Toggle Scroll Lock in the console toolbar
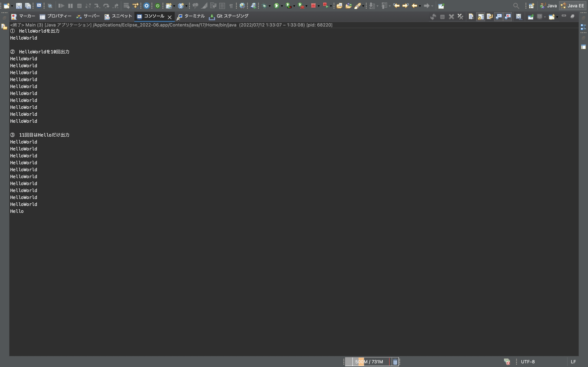This screenshot has width=588, height=367. pyautogui.click(x=481, y=17)
